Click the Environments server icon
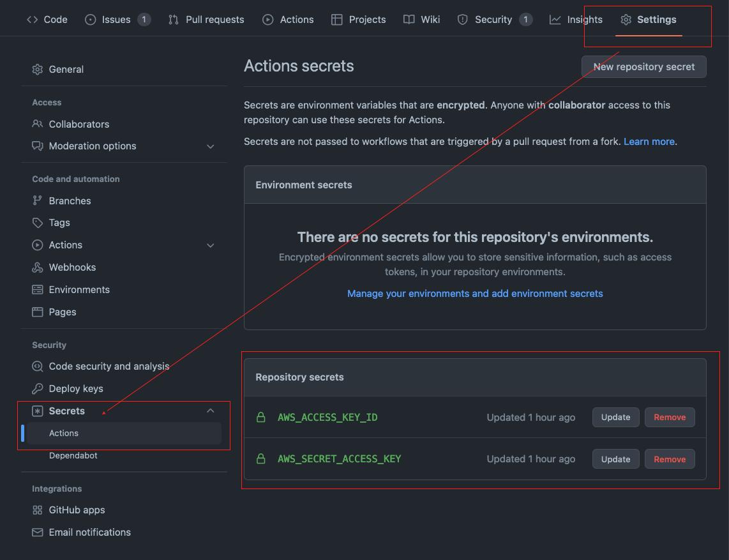Screen dimensions: 729x560 click(x=37, y=290)
